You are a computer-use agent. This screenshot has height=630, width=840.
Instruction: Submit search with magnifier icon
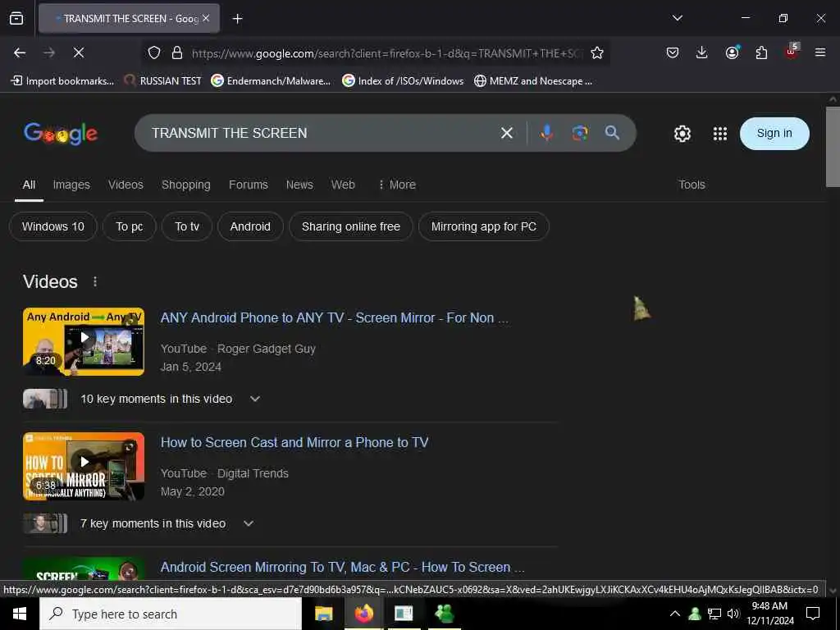[x=612, y=133]
